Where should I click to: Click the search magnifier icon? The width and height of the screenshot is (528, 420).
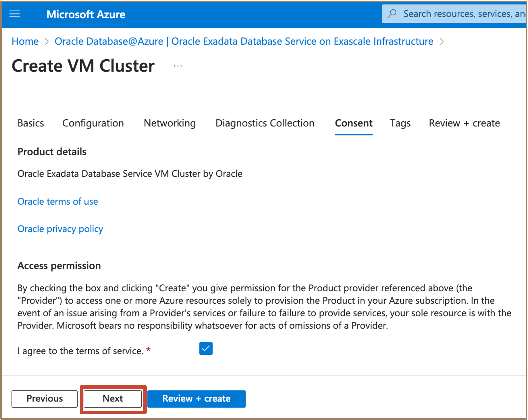click(392, 14)
